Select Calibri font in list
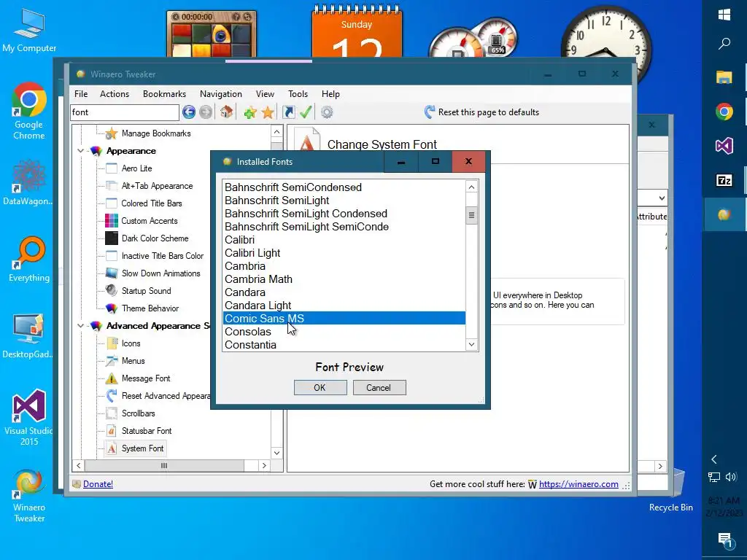This screenshot has height=560, width=747. click(344, 239)
